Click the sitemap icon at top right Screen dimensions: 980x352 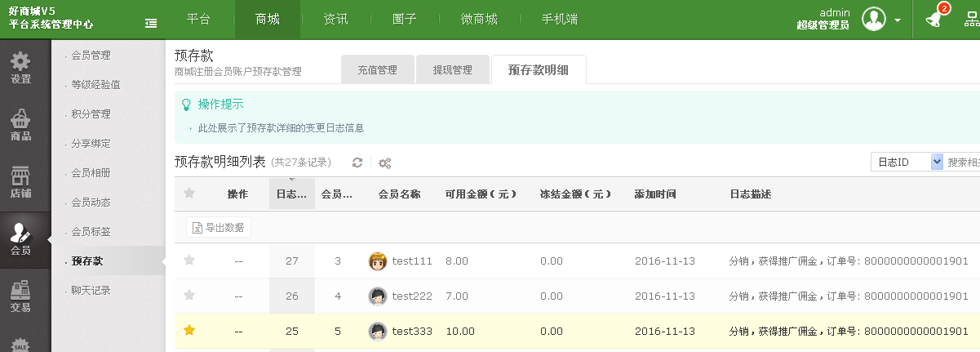[972, 20]
